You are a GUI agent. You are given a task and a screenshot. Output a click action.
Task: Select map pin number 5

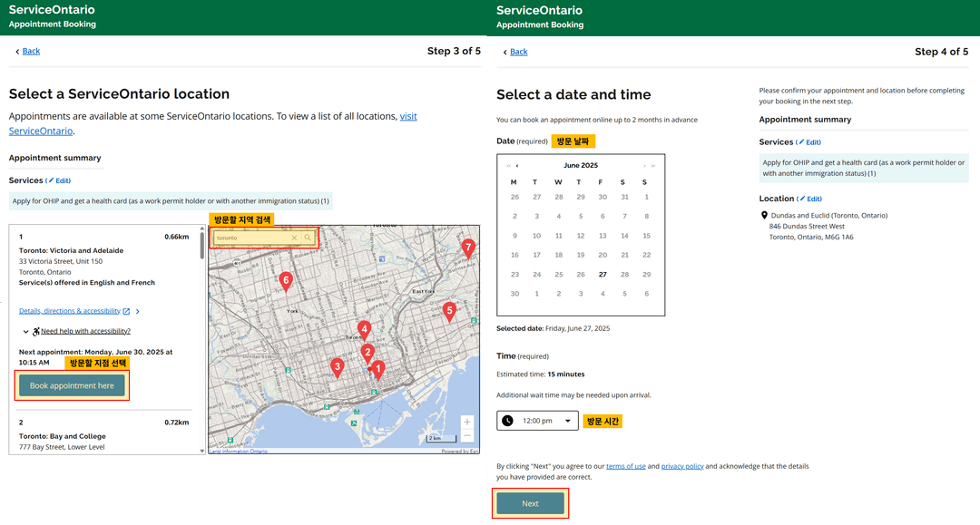tap(449, 311)
